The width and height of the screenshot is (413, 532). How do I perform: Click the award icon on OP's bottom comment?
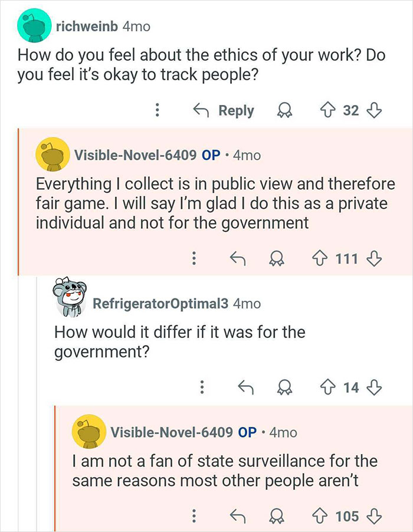(x=276, y=514)
